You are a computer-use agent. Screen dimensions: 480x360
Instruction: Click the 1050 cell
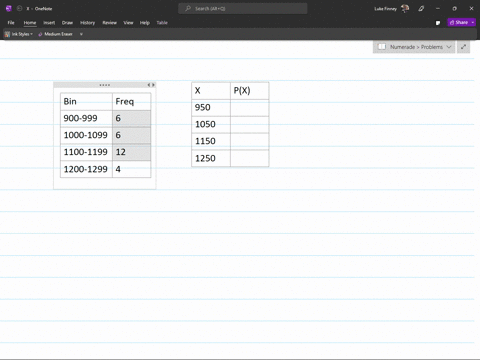coord(211,124)
